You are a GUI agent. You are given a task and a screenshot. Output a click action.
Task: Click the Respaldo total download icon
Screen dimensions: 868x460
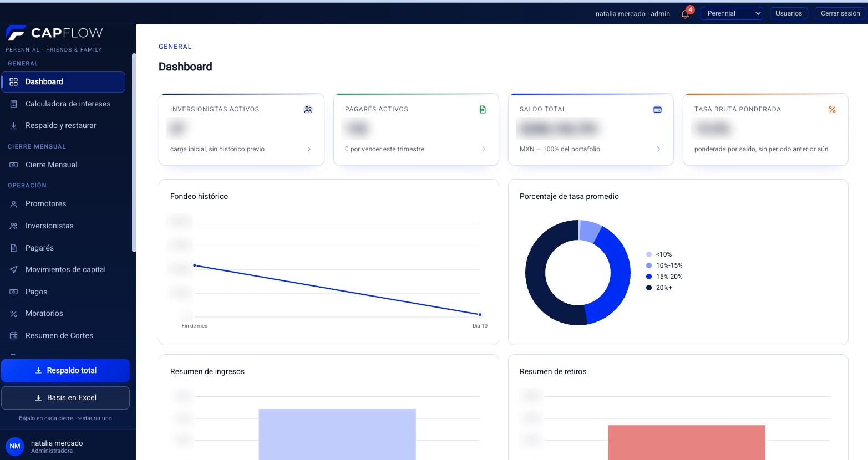(x=38, y=371)
